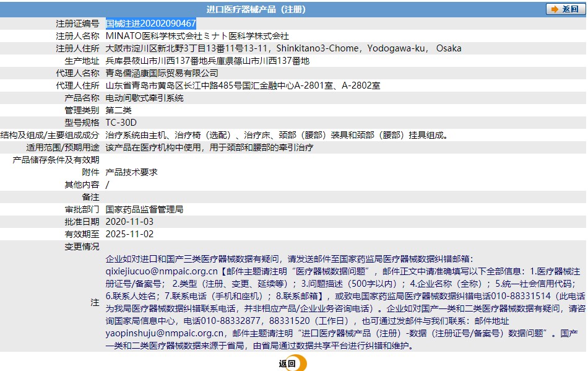Image resolution: width=588 pixels, height=371 pixels.
Task: Click the 返回 button at top right
Action: click(565, 9)
